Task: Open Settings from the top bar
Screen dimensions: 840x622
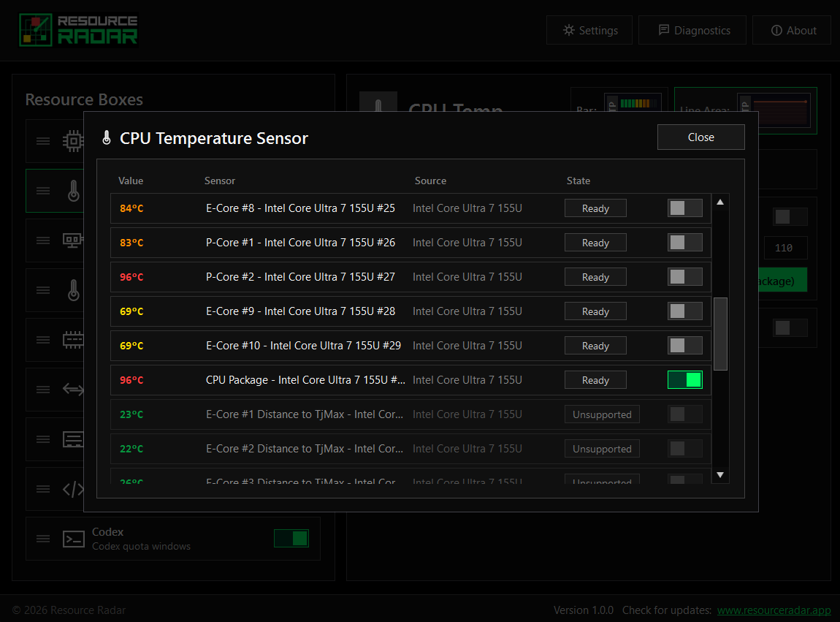Action: pos(589,30)
